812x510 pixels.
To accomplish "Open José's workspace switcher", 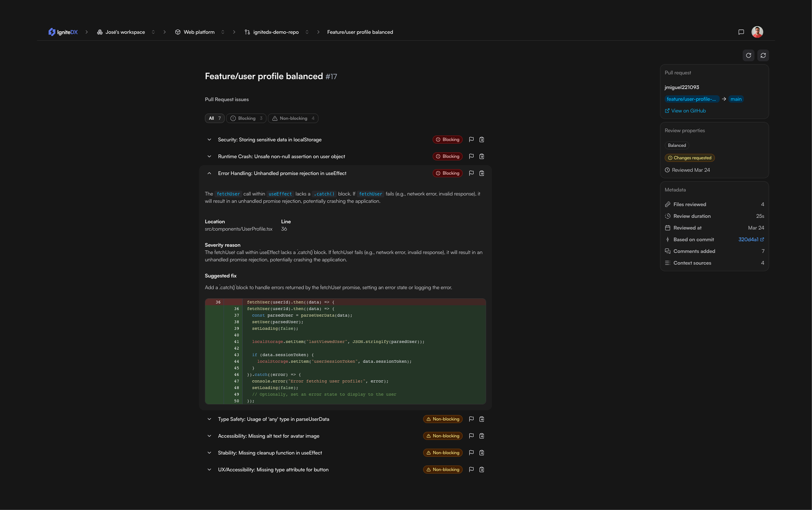I will point(153,32).
